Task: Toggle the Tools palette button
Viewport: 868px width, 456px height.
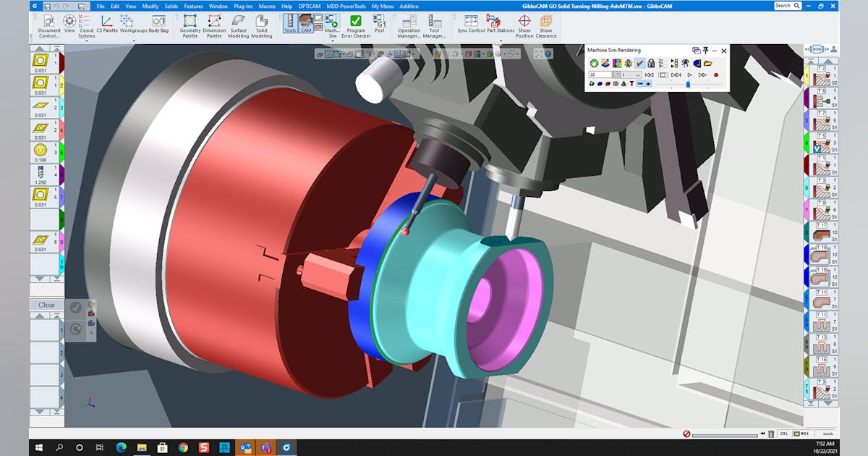Action: pos(289,25)
